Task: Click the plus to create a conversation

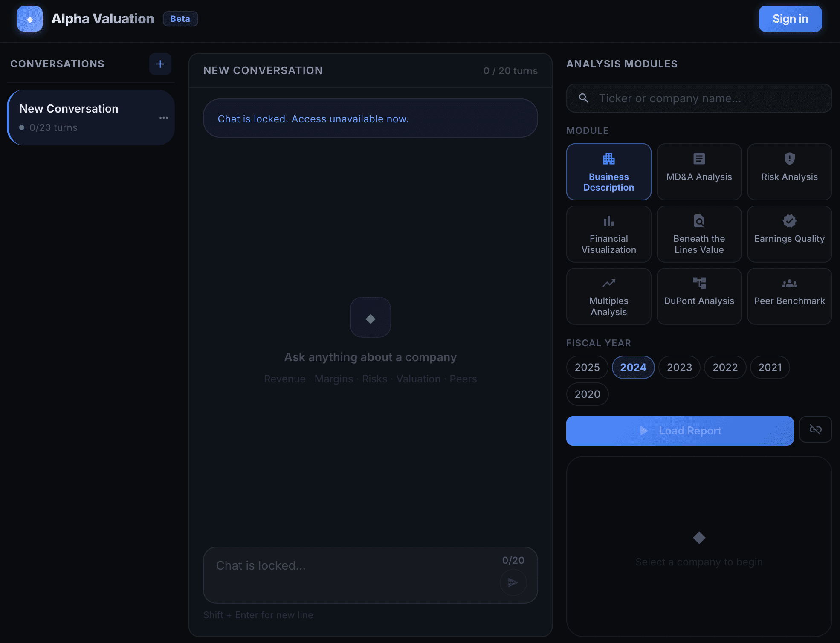Action: tap(160, 64)
